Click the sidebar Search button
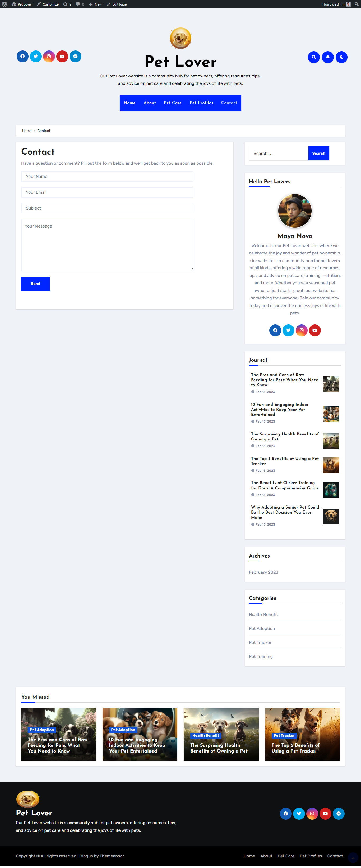 tap(318, 153)
